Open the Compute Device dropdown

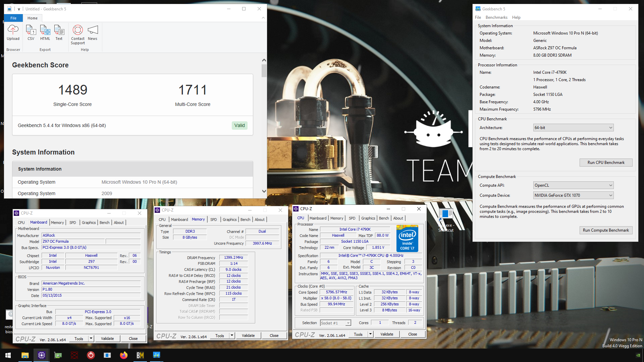click(574, 195)
